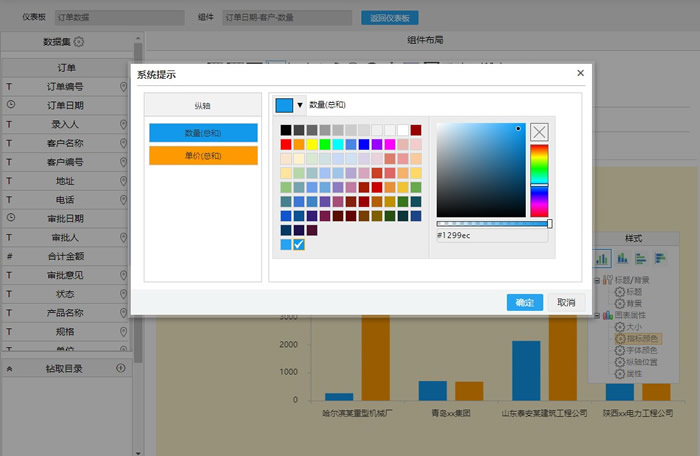Click the 确定 button

(x=524, y=302)
